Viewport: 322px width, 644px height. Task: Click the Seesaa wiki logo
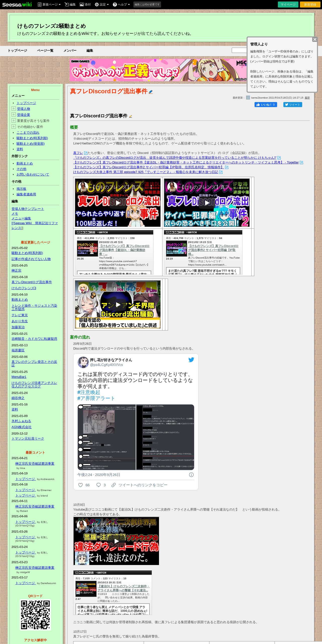pyautogui.click(x=17, y=5)
